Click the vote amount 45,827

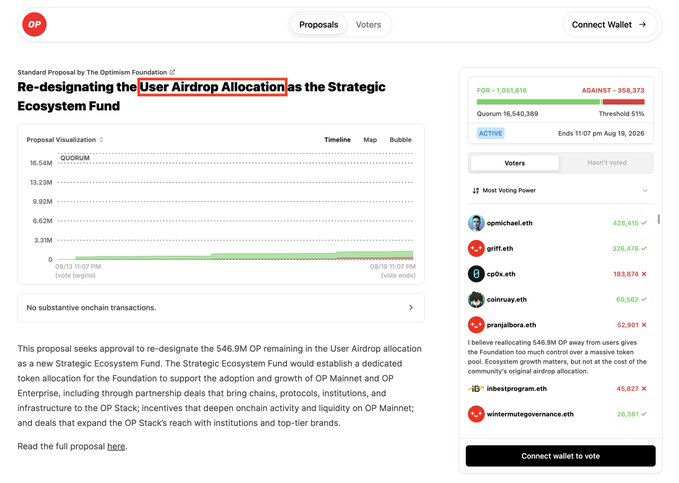[627, 389]
